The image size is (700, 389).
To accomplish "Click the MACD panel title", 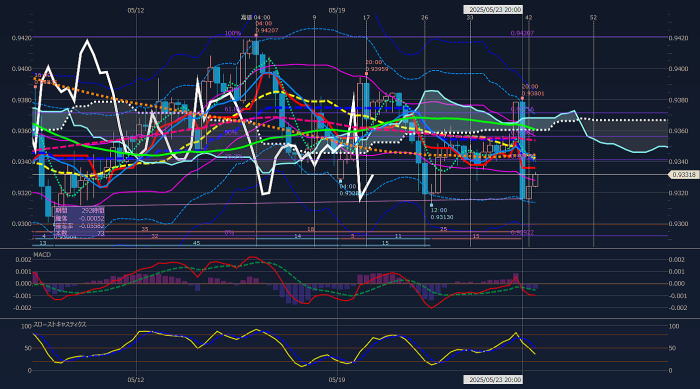I will pos(42,255).
